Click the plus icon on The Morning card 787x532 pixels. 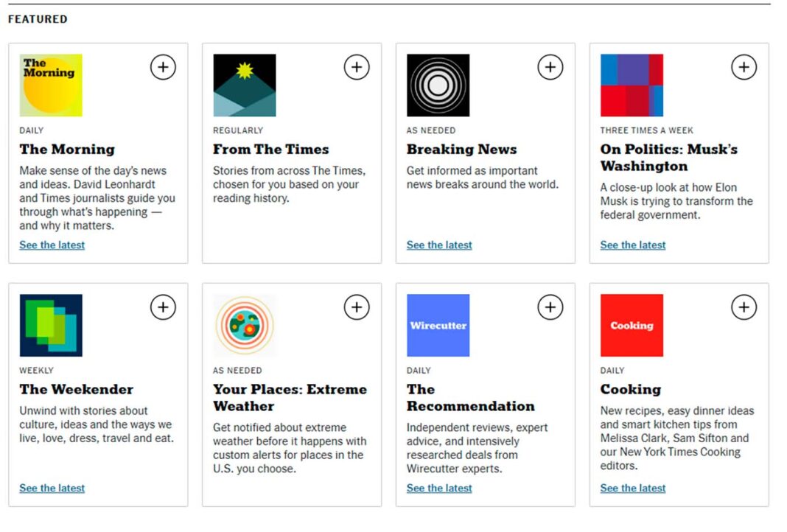[x=163, y=67]
